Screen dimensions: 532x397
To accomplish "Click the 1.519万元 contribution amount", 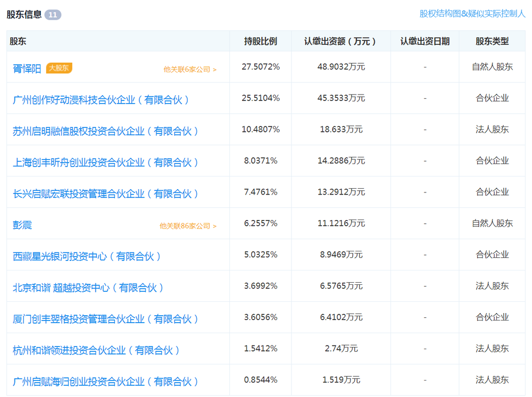I will point(341,379).
